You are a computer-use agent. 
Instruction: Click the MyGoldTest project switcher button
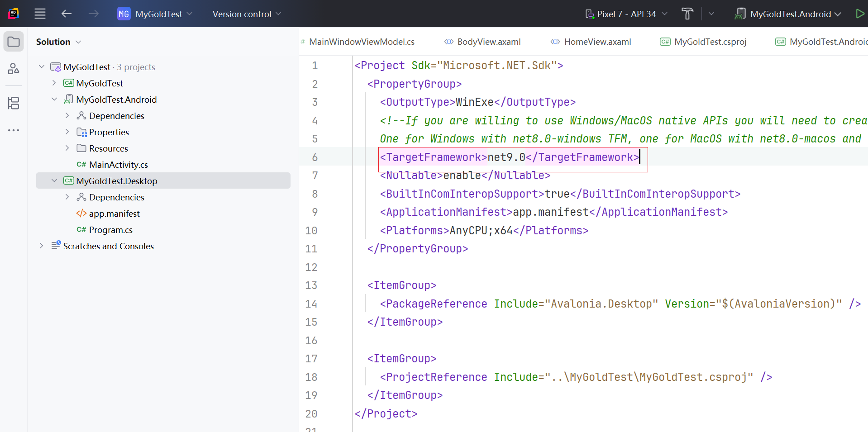(x=155, y=14)
